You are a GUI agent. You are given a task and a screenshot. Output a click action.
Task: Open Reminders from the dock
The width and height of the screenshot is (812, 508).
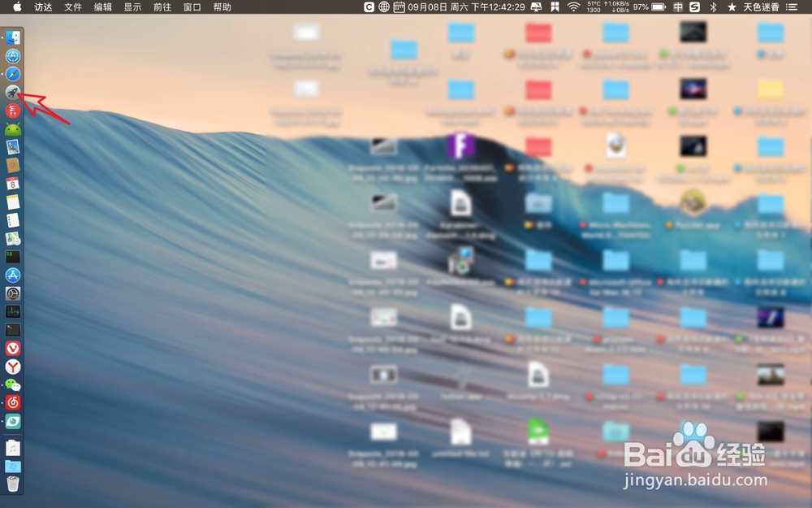13,220
